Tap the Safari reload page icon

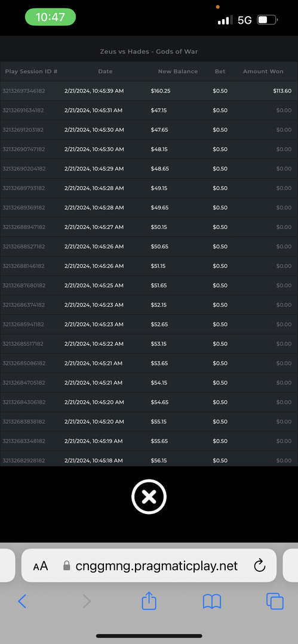260,566
